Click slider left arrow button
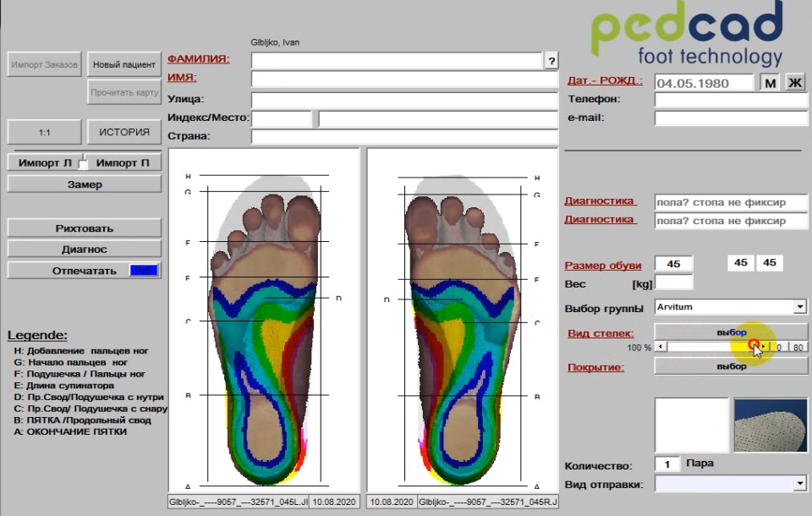The width and height of the screenshot is (812, 516). click(x=661, y=347)
